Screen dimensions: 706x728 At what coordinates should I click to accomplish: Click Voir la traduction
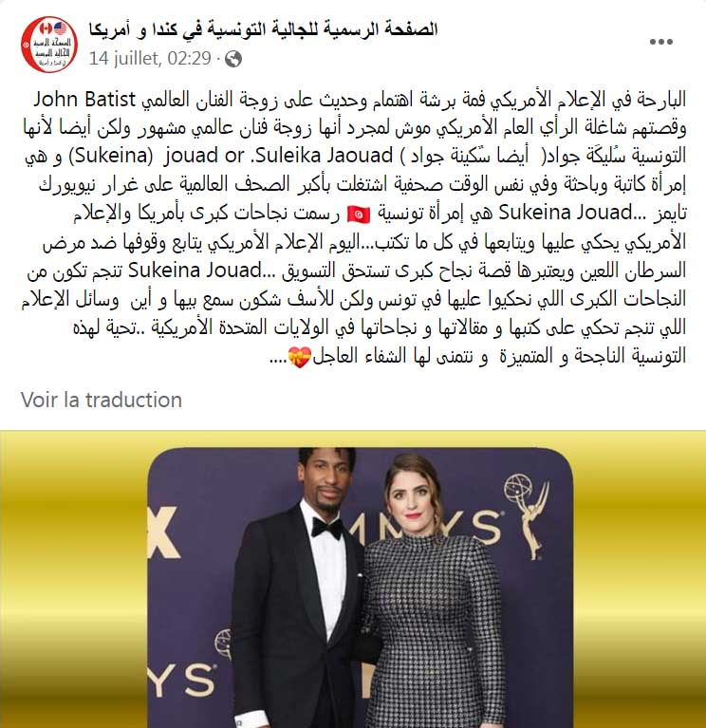102,400
